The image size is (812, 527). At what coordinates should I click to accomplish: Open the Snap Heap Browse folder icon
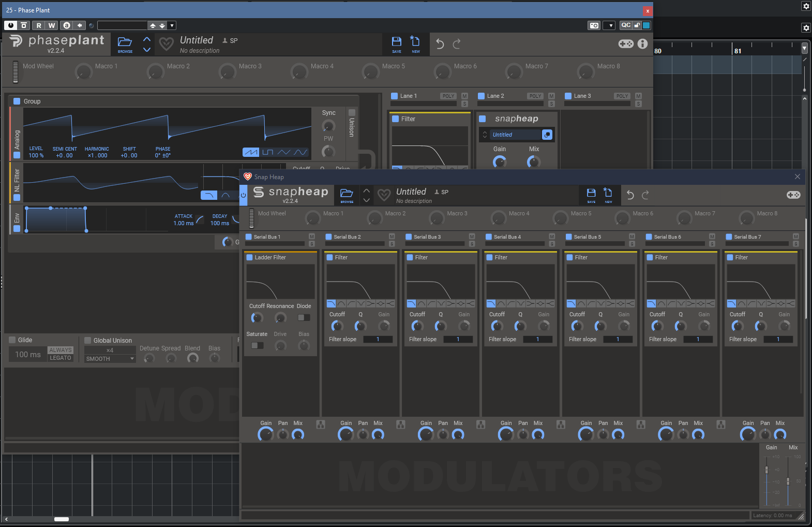[x=347, y=195]
